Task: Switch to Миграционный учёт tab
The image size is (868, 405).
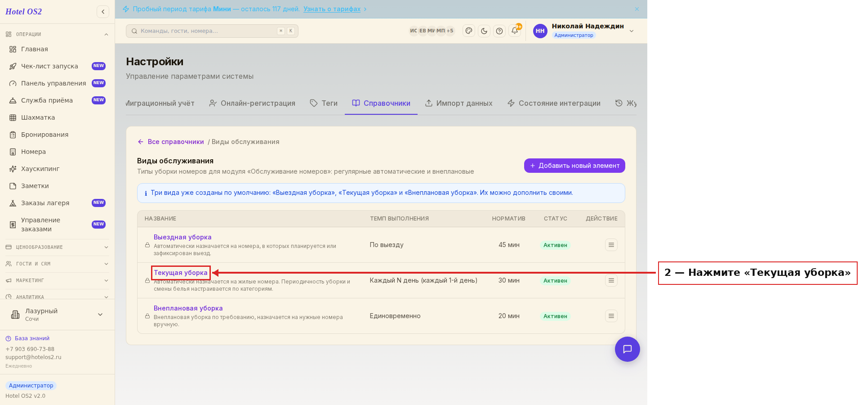Action: click(x=160, y=103)
